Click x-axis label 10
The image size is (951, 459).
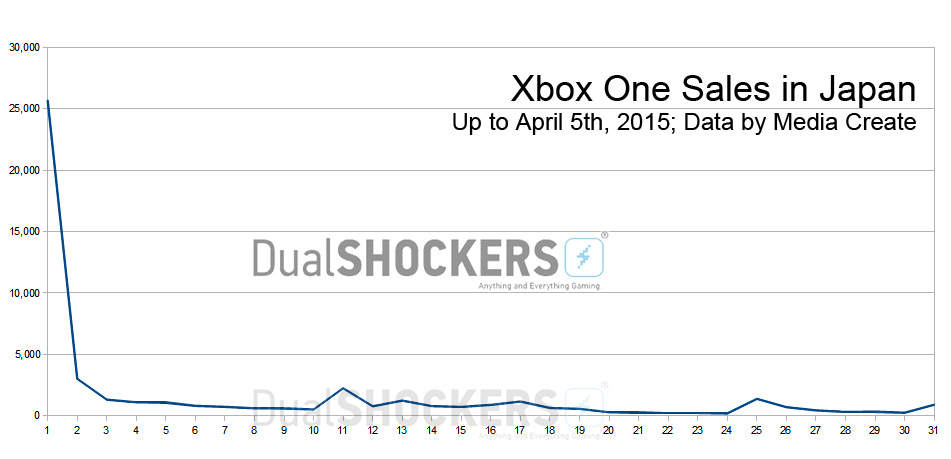pos(313,429)
